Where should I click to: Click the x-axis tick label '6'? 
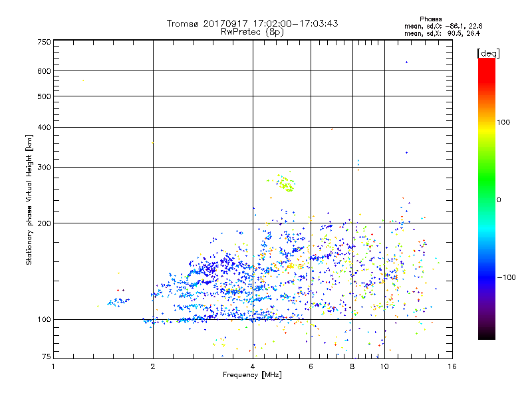(x=311, y=366)
